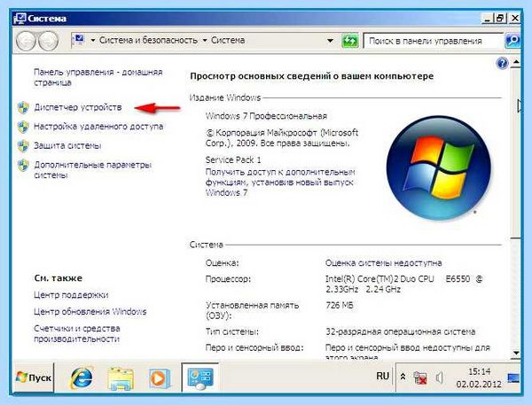
Task: Open Счетчики и средства производительности
Action: (77, 333)
